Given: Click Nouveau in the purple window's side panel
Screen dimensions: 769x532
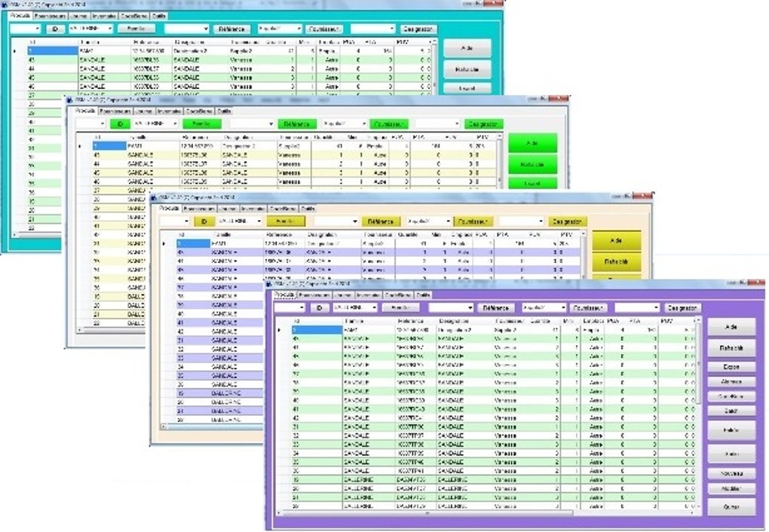Looking at the screenshot, I should pos(731,473).
